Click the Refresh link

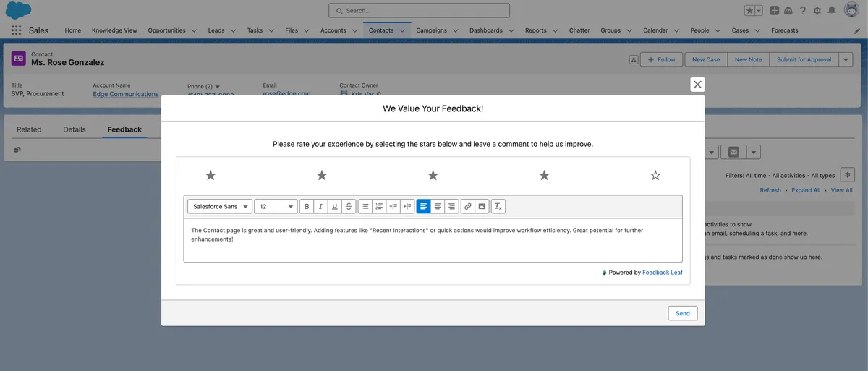770,190
